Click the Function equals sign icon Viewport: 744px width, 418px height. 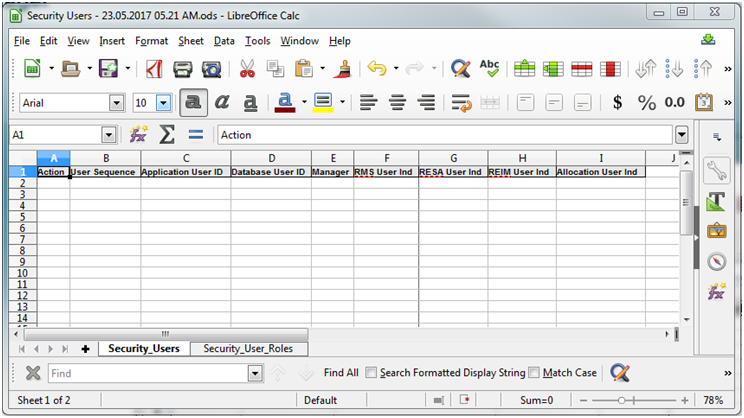tap(195, 135)
